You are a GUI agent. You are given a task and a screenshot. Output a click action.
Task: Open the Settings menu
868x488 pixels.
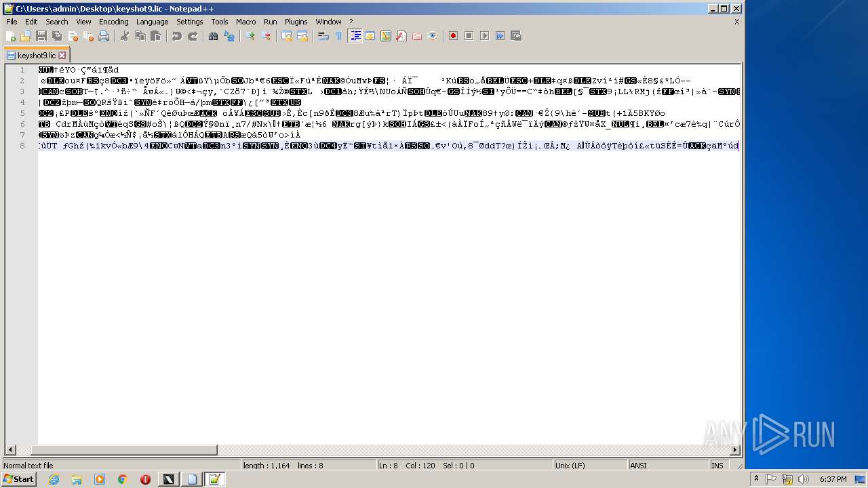[190, 22]
